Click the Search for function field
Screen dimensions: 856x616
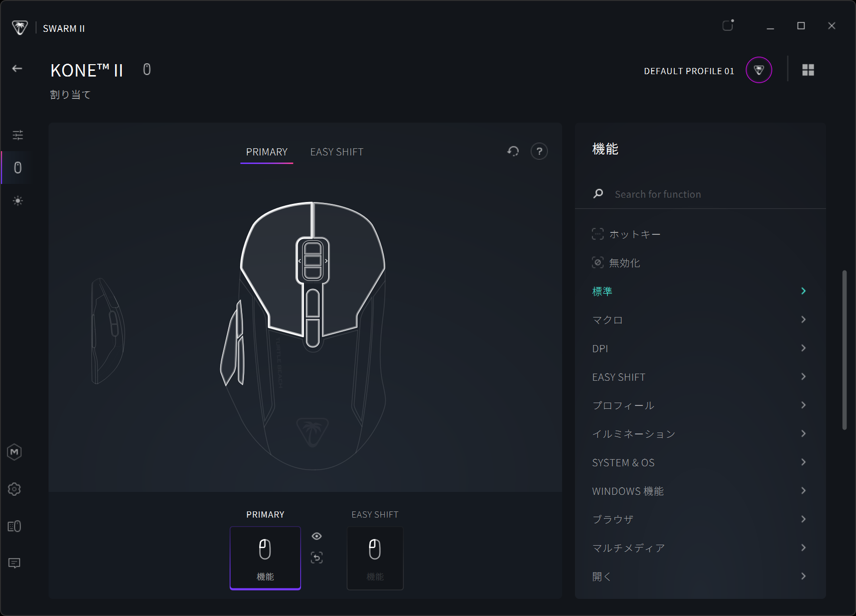pos(700,194)
